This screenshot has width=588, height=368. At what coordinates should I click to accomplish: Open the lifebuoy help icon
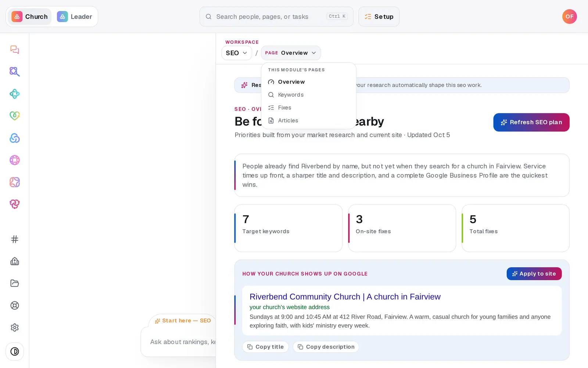click(x=15, y=305)
